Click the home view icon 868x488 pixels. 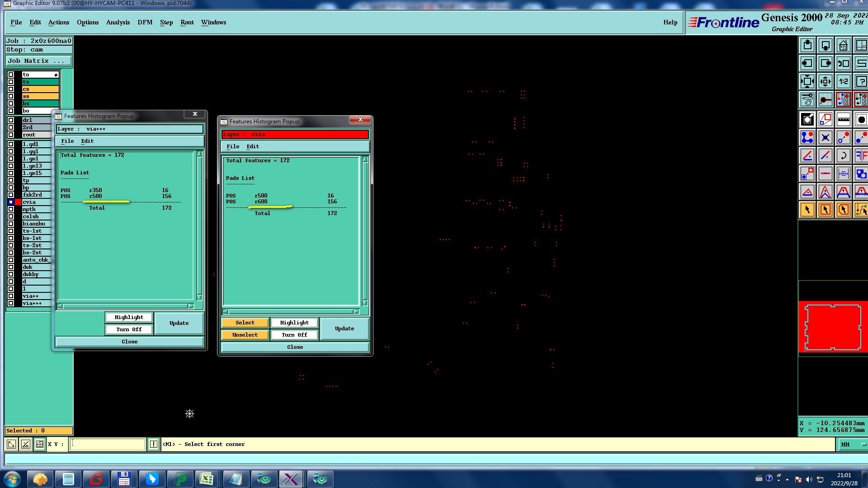point(844,45)
